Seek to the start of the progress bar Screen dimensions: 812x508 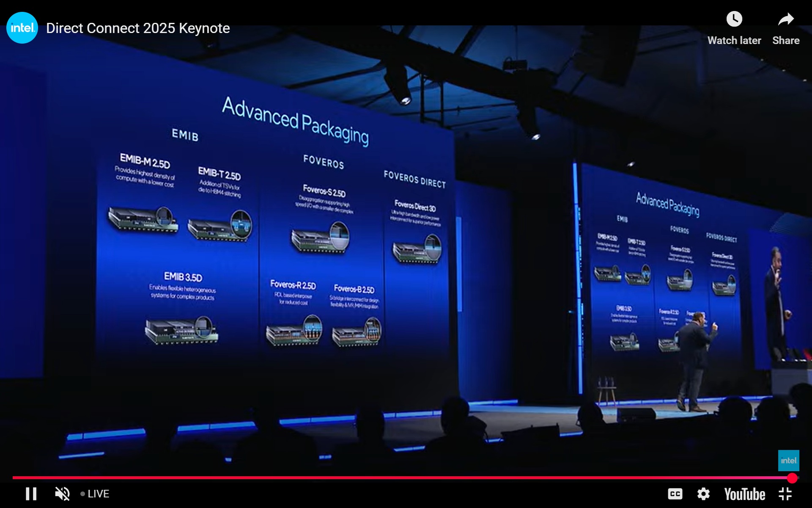(x=14, y=478)
